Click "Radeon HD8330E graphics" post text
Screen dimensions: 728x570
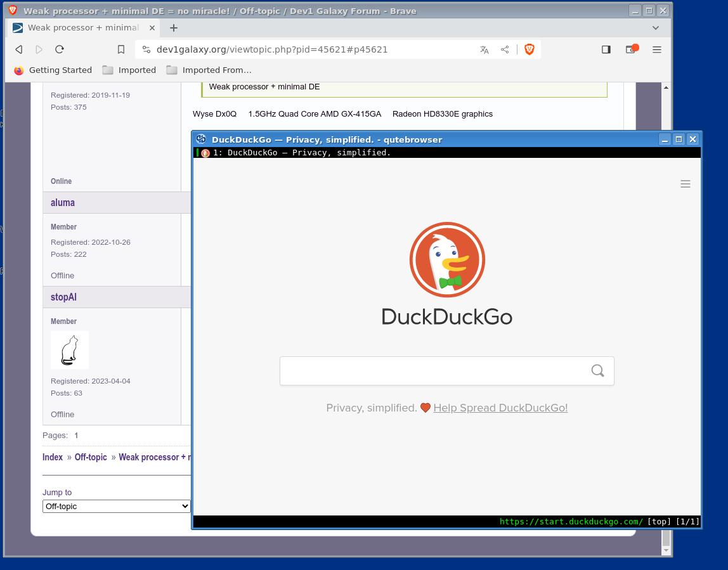(443, 114)
